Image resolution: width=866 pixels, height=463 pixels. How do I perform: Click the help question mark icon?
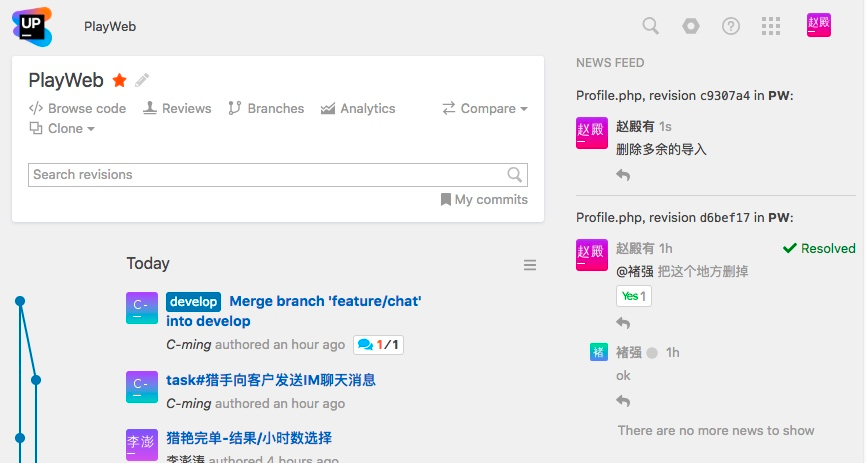731,26
